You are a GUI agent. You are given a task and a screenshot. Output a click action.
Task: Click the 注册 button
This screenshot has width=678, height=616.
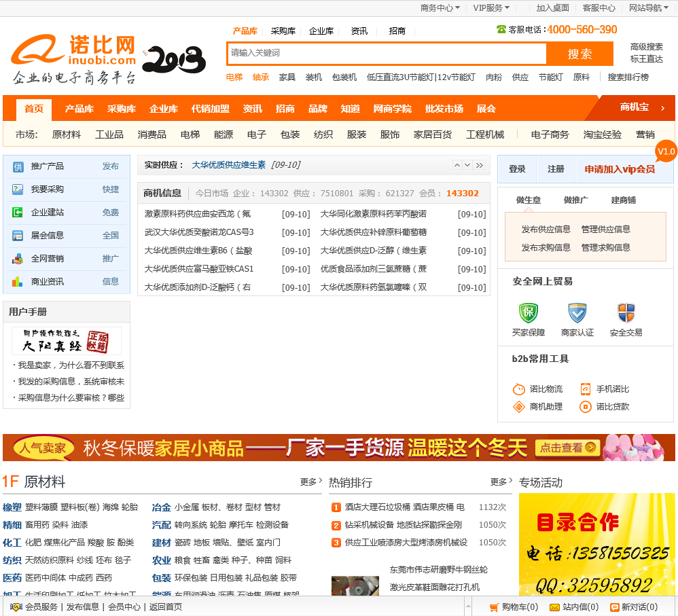pyautogui.click(x=556, y=169)
